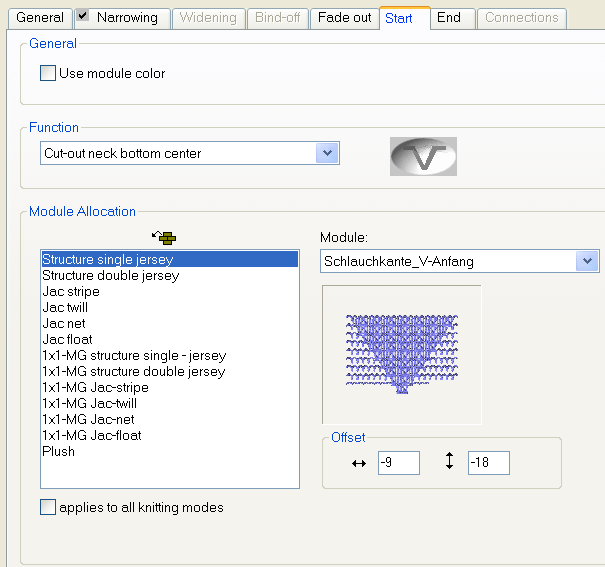Click the module allocation icon above list
This screenshot has width=605, height=567.
click(x=163, y=238)
